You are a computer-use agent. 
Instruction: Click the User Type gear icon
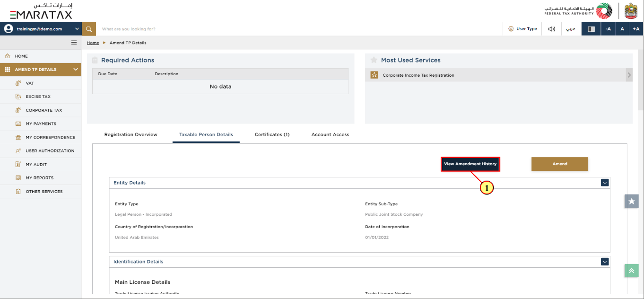(511, 29)
